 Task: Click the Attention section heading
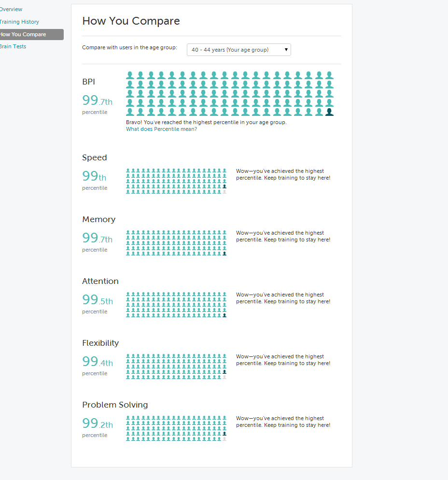point(100,282)
